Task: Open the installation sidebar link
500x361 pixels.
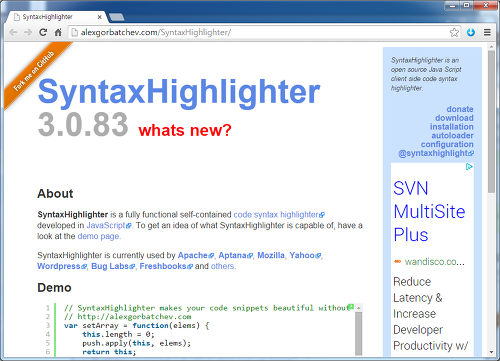Action: [452, 127]
